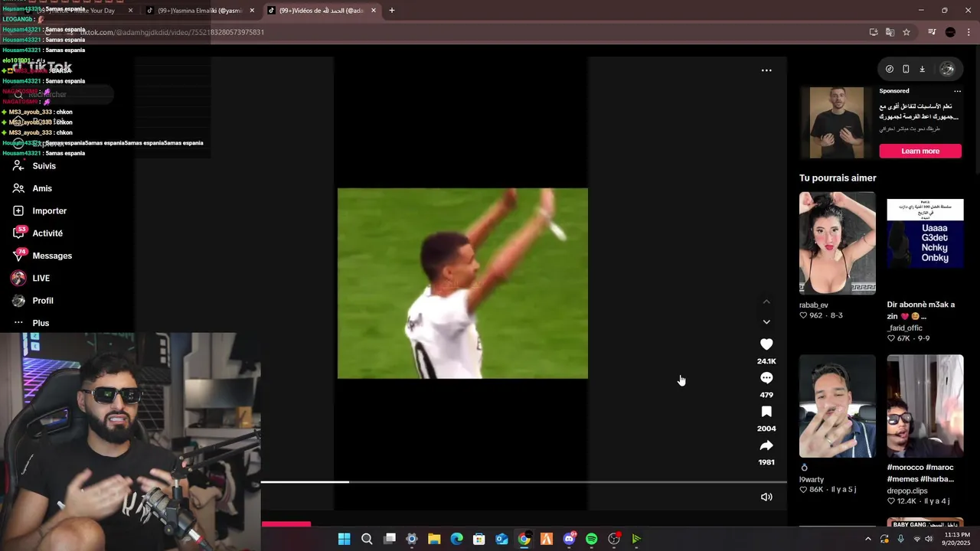Click the Learn more ad button

[x=920, y=151]
